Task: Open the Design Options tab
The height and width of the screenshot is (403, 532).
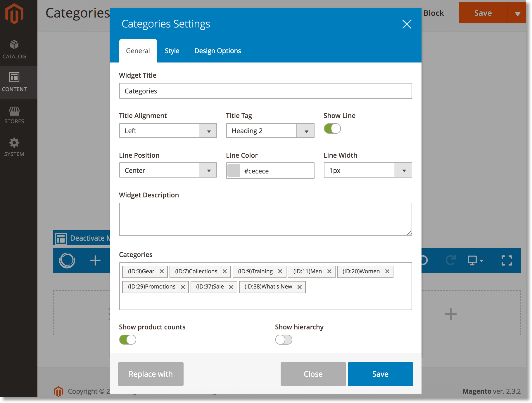Action: click(x=217, y=51)
